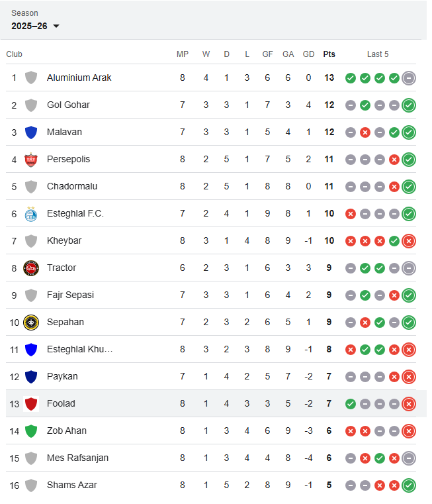432x504 pixels.
Task: Click the Malavan blue shield icon
Action: (30, 132)
